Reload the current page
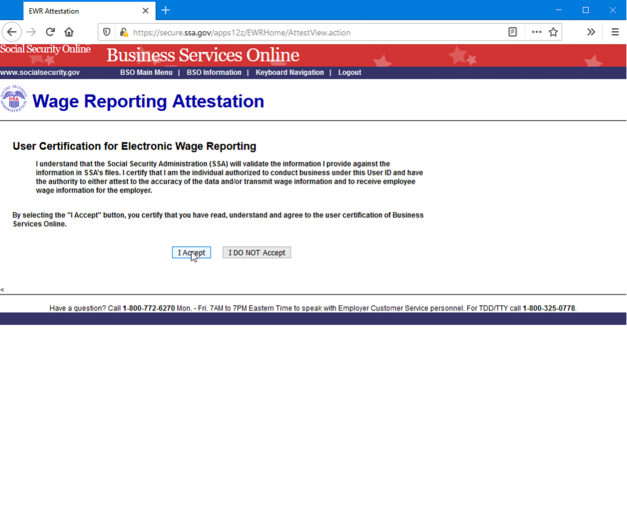This screenshot has height=510, width=627. point(50,32)
